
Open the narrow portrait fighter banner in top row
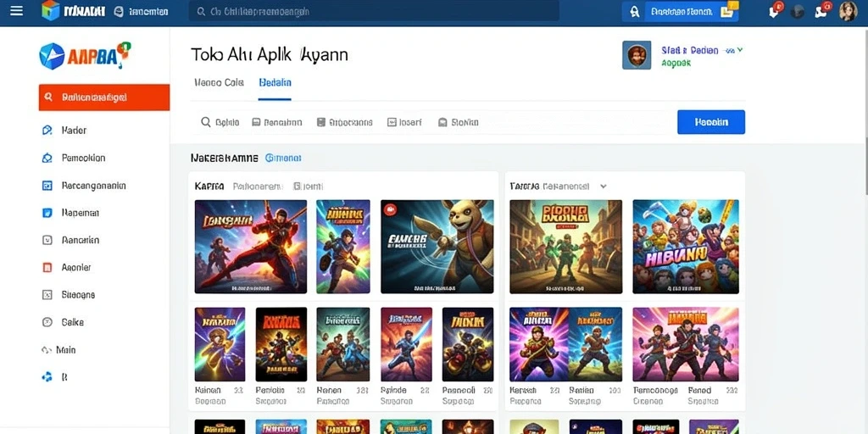point(343,247)
